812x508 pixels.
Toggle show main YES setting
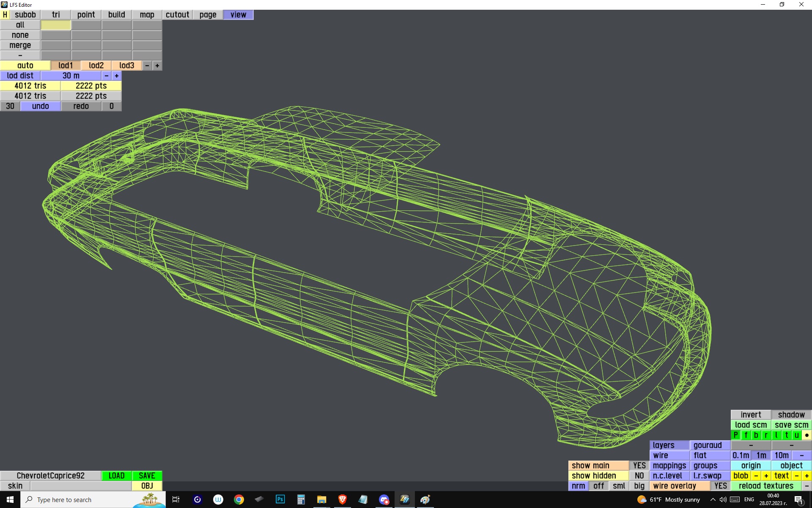pos(639,465)
